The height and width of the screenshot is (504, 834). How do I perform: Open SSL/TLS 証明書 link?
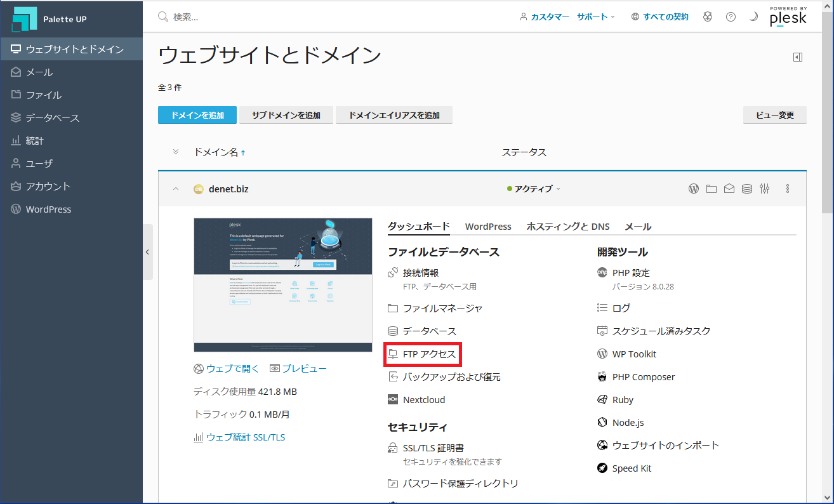tap(435, 448)
